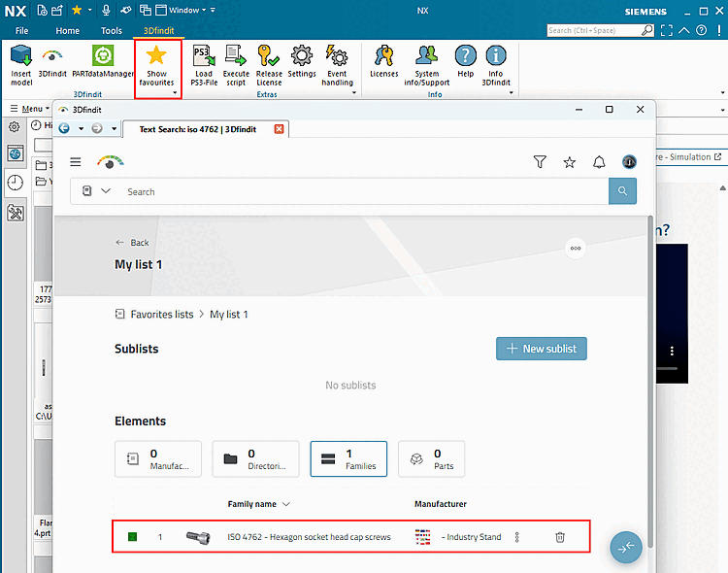Click the Show favourites star icon

pyautogui.click(x=156, y=55)
